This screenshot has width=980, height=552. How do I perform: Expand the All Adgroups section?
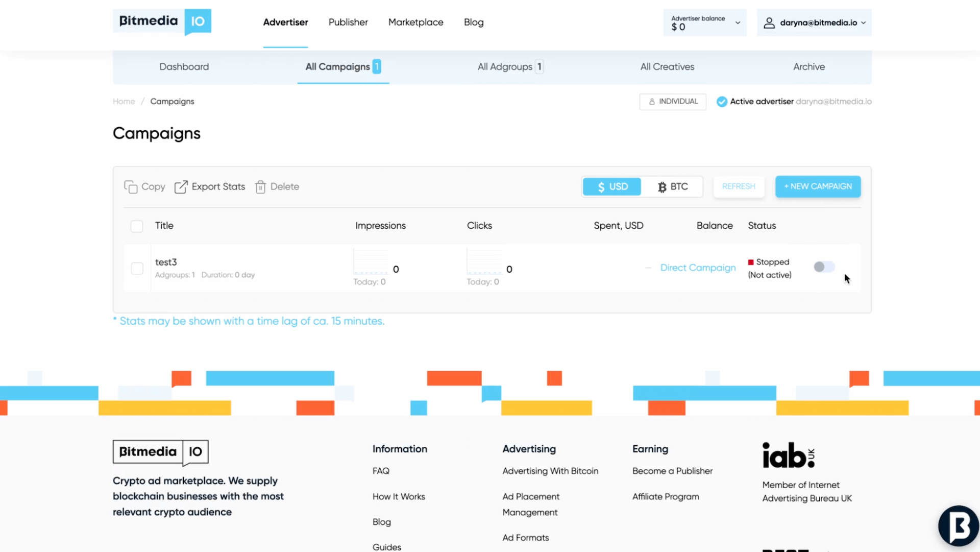pyautogui.click(x=509, y=67)
